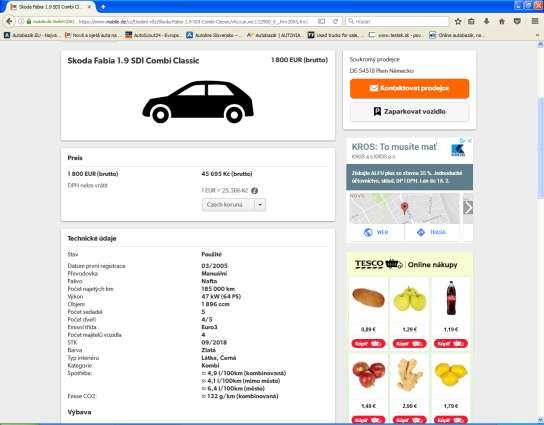Open the hamburger menu icon
This screenshot has height=425, width=544.
535,21
